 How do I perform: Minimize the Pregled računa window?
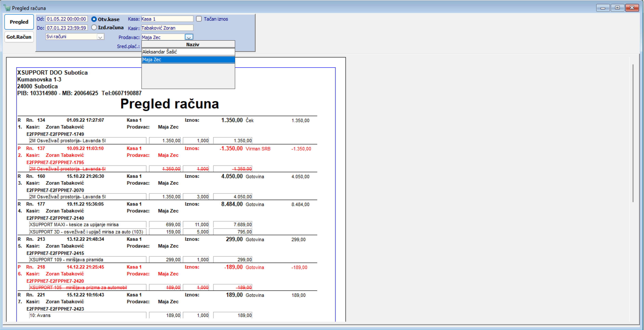(603, 8)
